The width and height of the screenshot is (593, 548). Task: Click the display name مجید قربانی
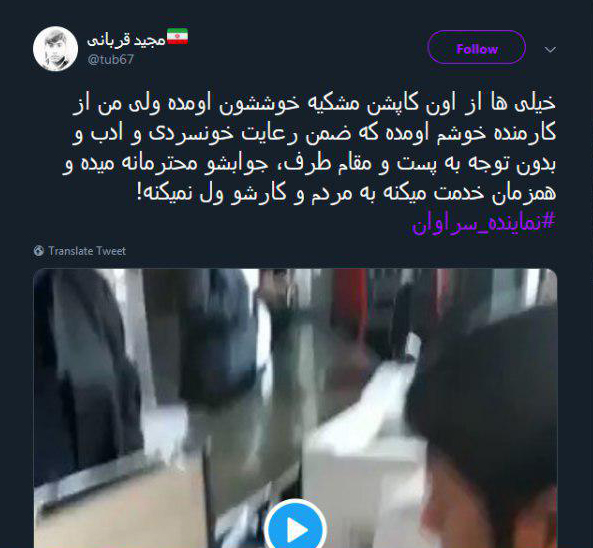point(126,40)
